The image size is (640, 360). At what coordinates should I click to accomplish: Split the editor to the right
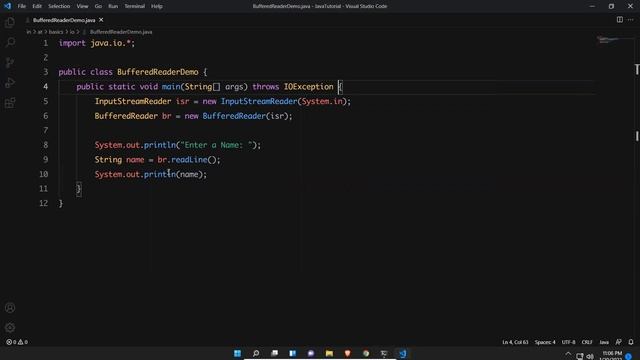tap(620, 20)
